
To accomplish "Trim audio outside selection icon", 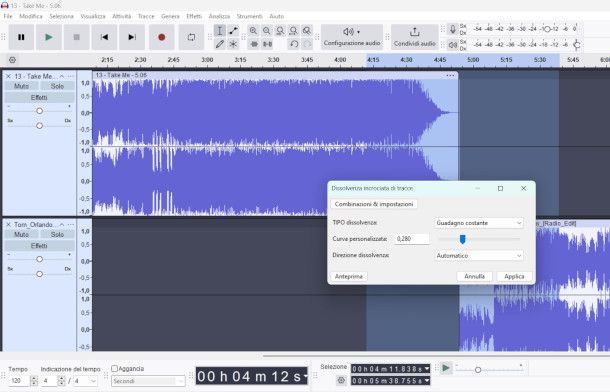I will [x=254, y=44].
